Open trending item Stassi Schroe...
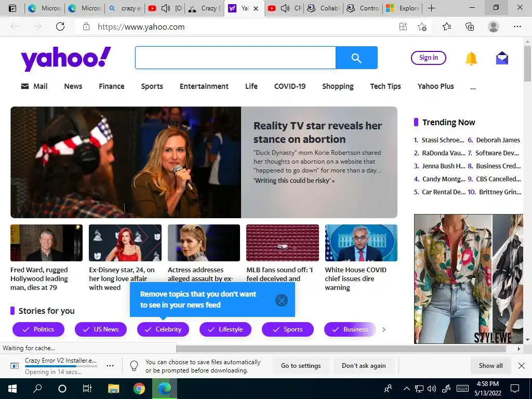 click(x=443, y=140)
